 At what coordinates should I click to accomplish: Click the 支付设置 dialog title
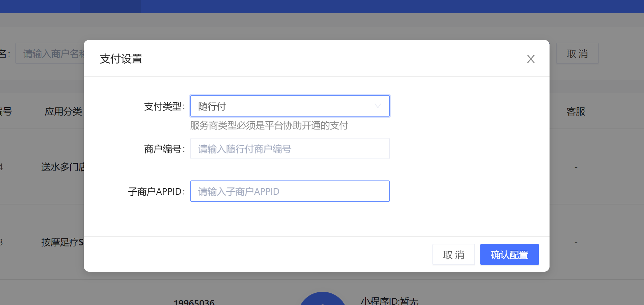pos(121,59)
